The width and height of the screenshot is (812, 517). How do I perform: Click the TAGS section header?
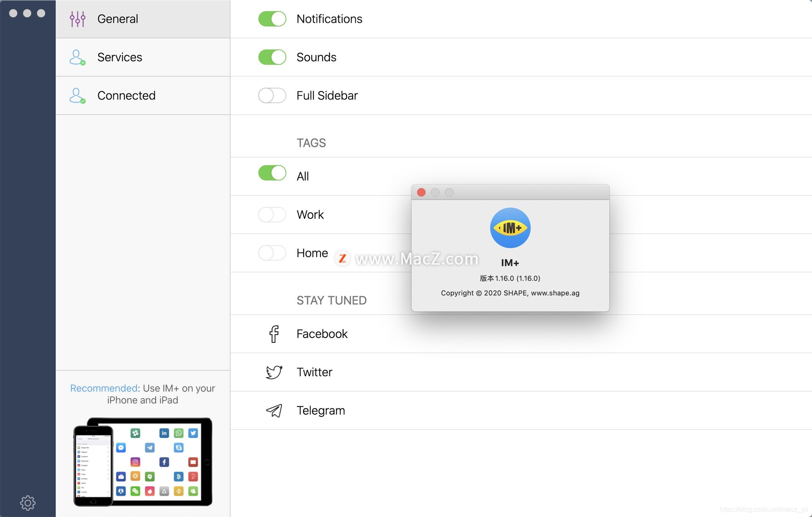click(311, 143)
